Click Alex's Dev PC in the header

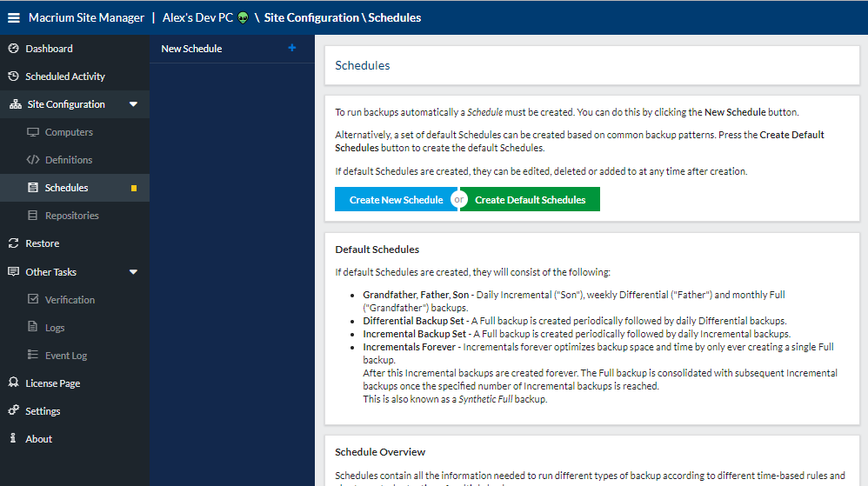(197, 17)
